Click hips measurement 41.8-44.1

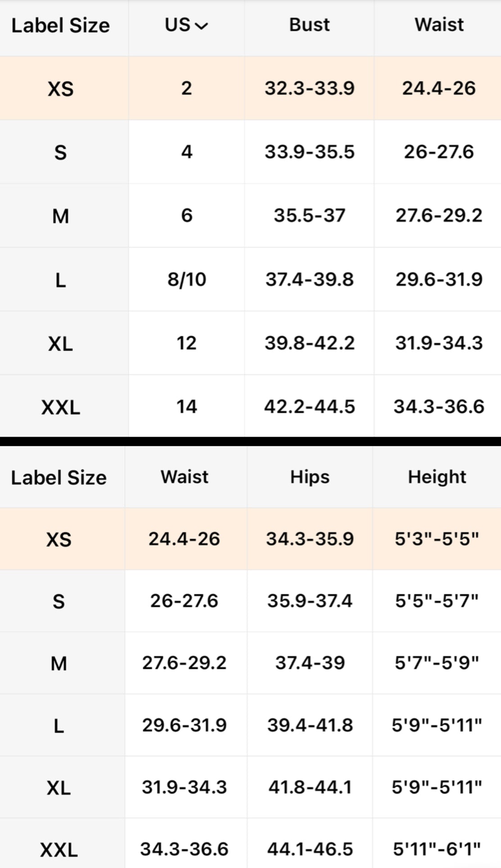310,787
